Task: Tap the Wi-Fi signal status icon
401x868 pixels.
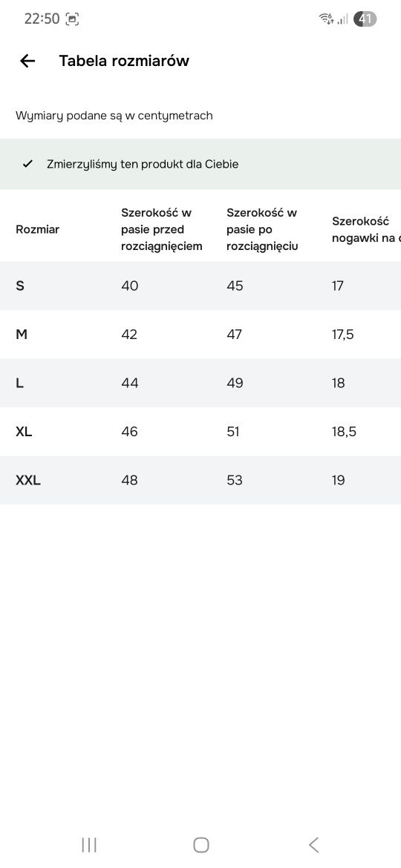Action: click(x=326, y=19)
